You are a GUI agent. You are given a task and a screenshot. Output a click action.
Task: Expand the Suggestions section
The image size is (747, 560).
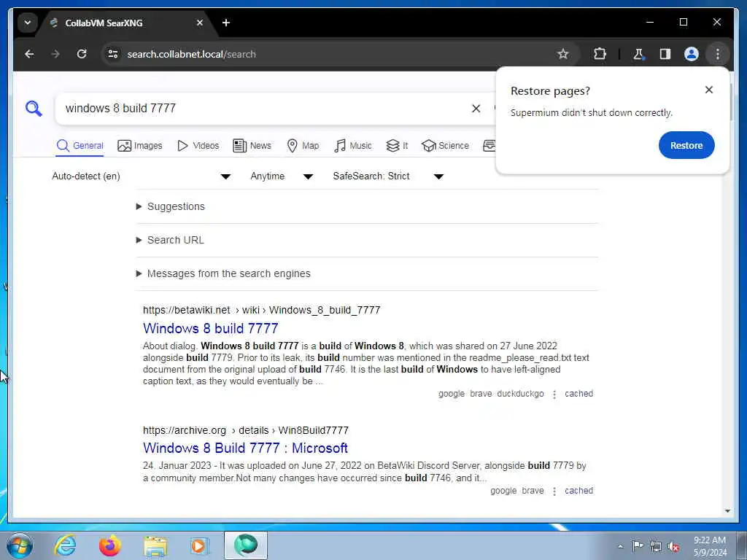pyautogui.click(x=171, y=206)
